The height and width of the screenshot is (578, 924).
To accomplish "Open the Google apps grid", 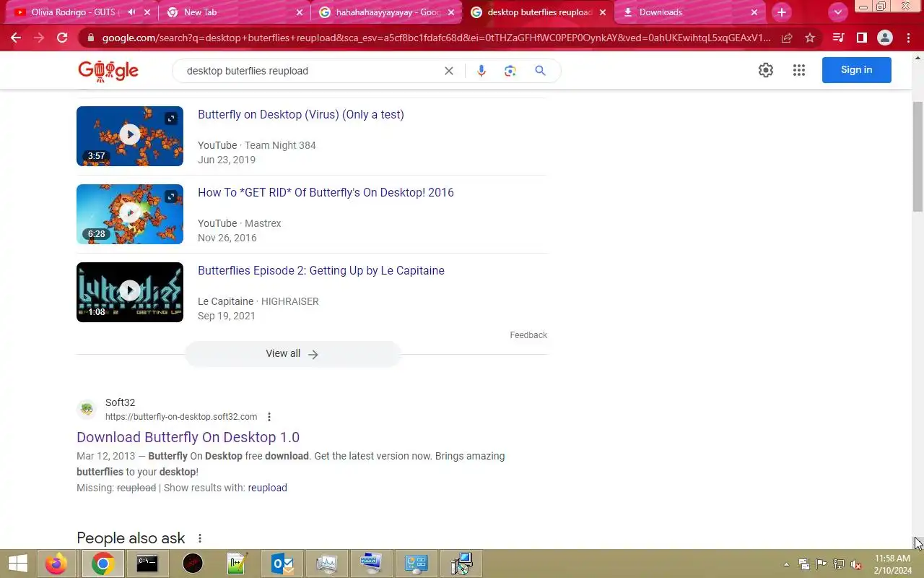I will pyautogui.click(x=798, y=70).
